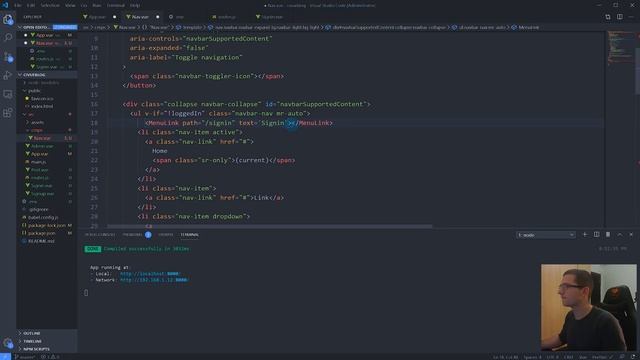Open Remote Explorer view in activity bar
The height and width of the screenshot is (360, 640).
click(8, 94)
